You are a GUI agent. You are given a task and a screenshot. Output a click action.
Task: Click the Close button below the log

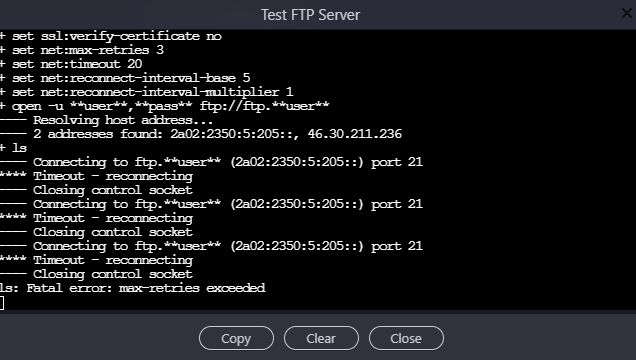tap(406, 338)
